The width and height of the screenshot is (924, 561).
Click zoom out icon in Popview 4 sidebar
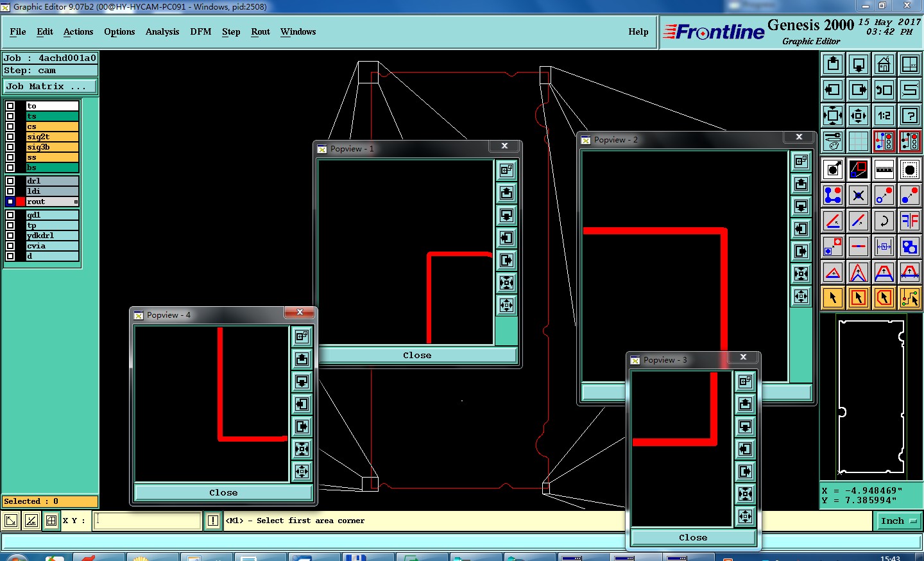point(302,471)
